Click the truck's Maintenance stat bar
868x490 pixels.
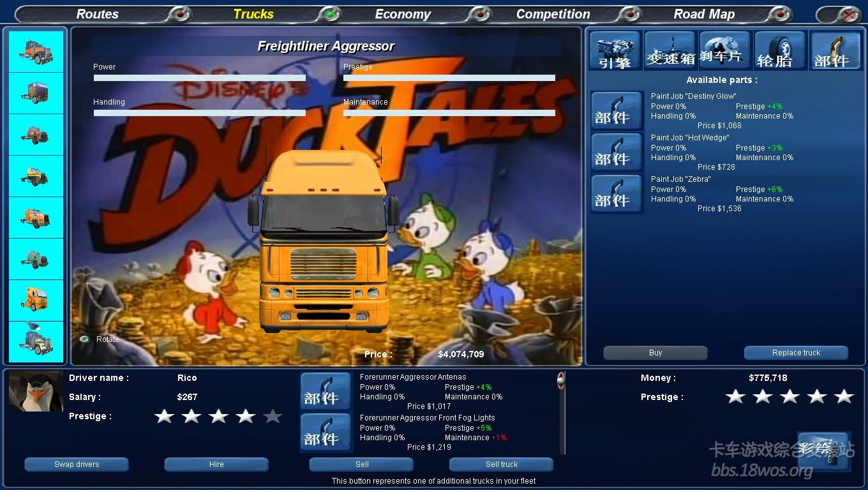point(449,113)
